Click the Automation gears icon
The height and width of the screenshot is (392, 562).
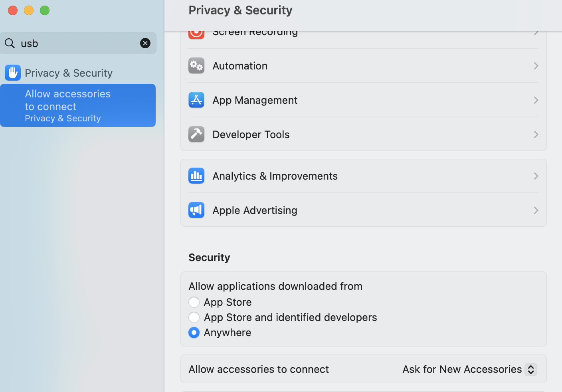[196, 66]
